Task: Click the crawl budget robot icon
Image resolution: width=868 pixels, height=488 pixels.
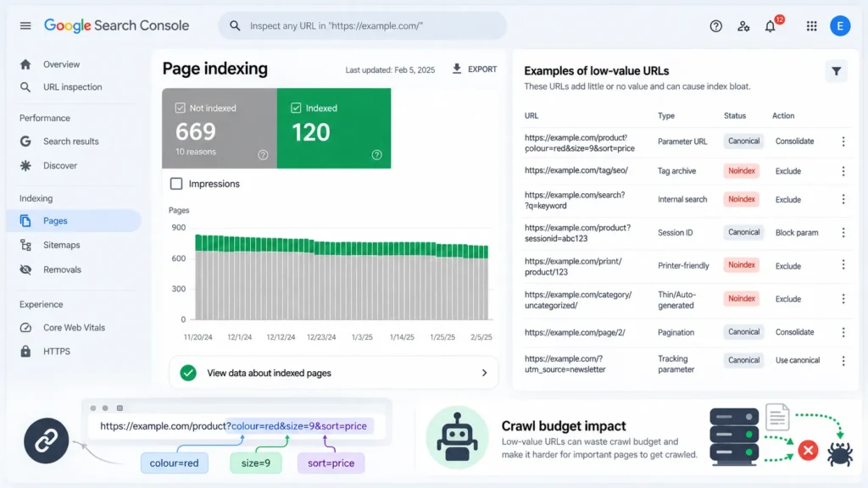Action: click(457, 437)
